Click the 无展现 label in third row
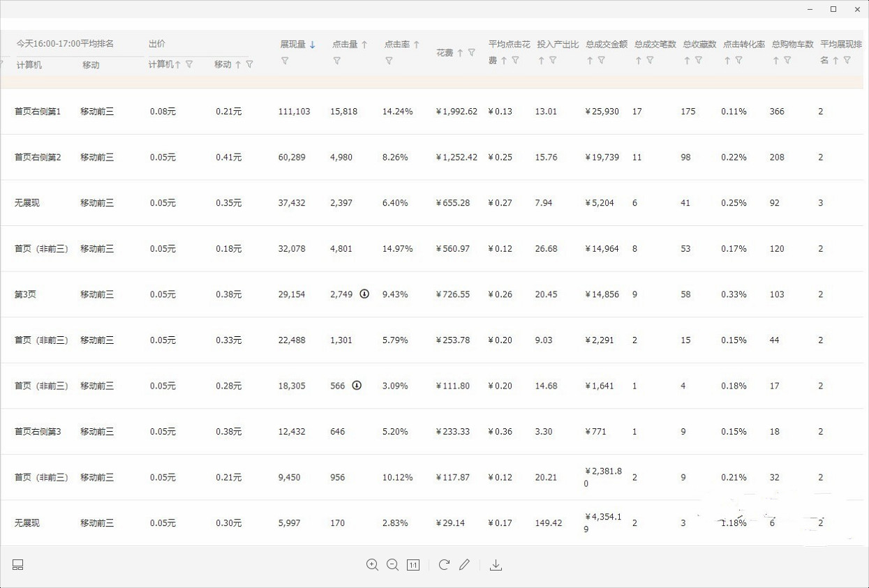 coord(27,202)
